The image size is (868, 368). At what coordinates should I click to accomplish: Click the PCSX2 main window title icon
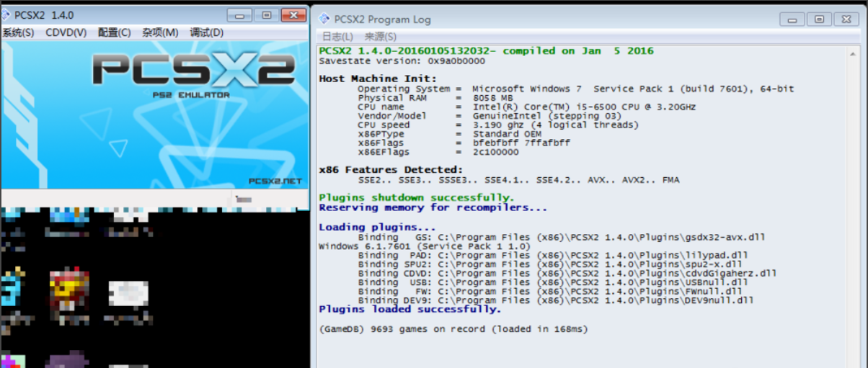(x=6, y=14)
